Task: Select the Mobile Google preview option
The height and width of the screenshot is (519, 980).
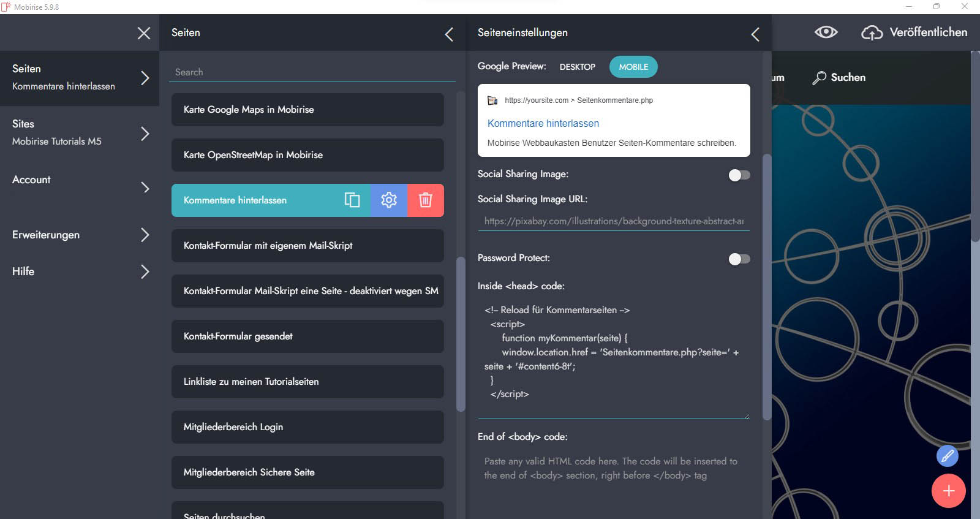Action: [633, 67]
